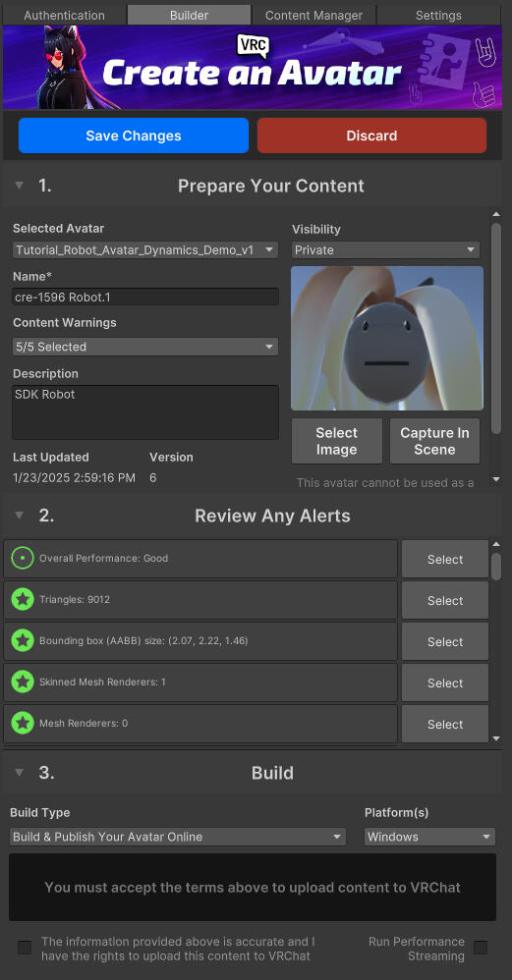Enable Run Performance Streaming checkbox
The height and width of the screenshot is (980, 512).
(x=481, y=948)
